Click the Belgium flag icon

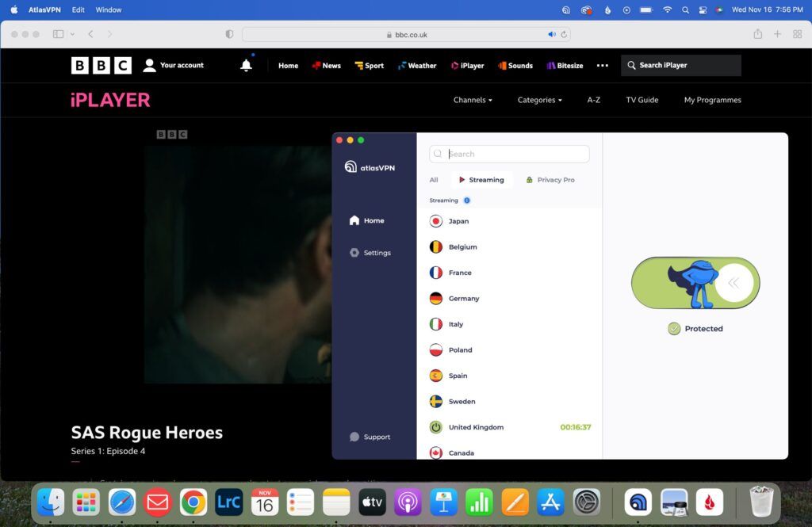click(x=436, y=247)
